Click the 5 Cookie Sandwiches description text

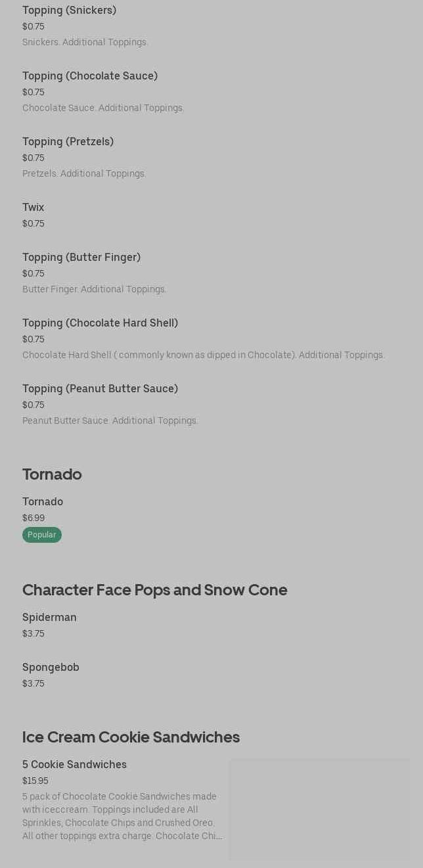(x=122, y=816)
